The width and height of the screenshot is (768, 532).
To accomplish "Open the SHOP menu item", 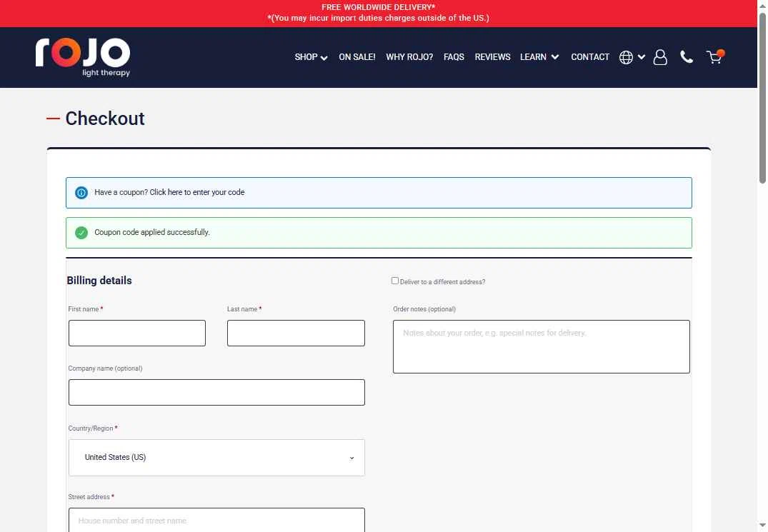I will [306, 57].
